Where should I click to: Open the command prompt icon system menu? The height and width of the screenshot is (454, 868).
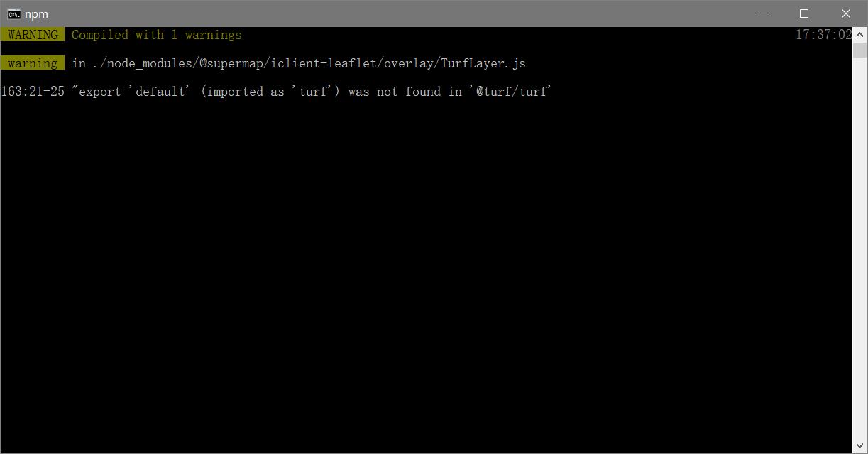point(13,13)
